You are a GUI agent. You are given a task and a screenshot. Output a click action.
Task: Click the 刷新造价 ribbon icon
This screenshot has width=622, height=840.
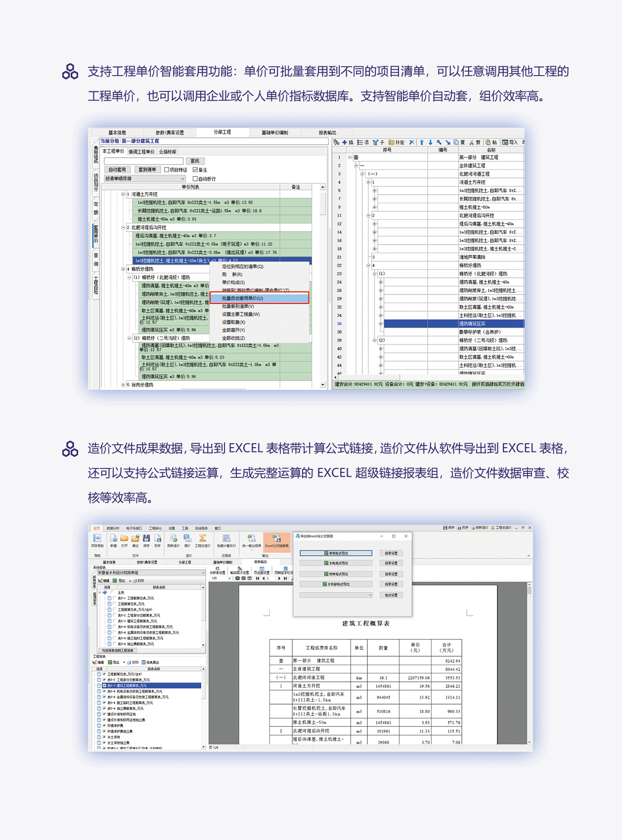174,538
